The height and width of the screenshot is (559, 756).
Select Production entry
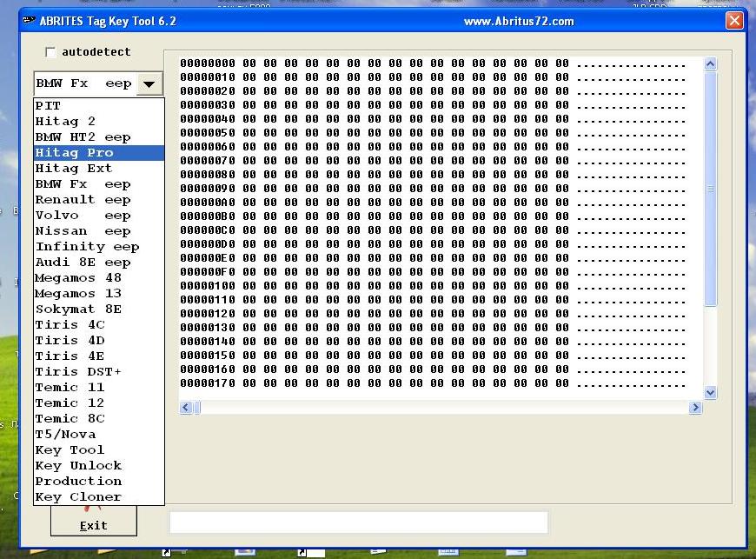99,482
